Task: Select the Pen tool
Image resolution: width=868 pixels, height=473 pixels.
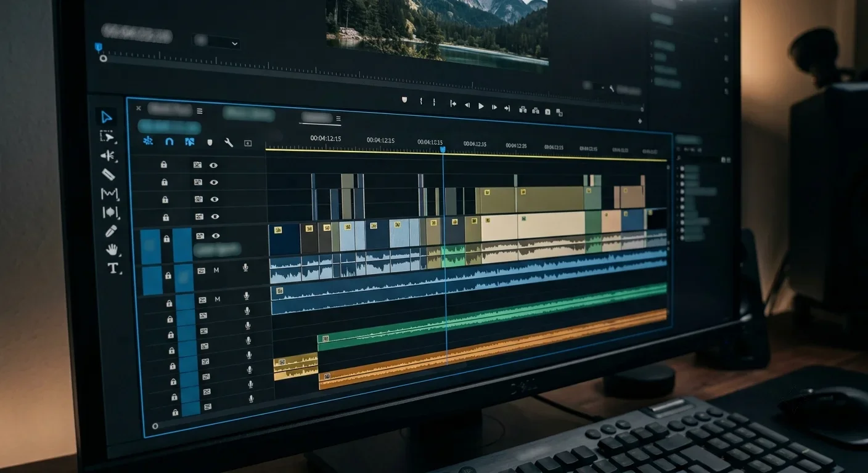Action: pos(111,231)
